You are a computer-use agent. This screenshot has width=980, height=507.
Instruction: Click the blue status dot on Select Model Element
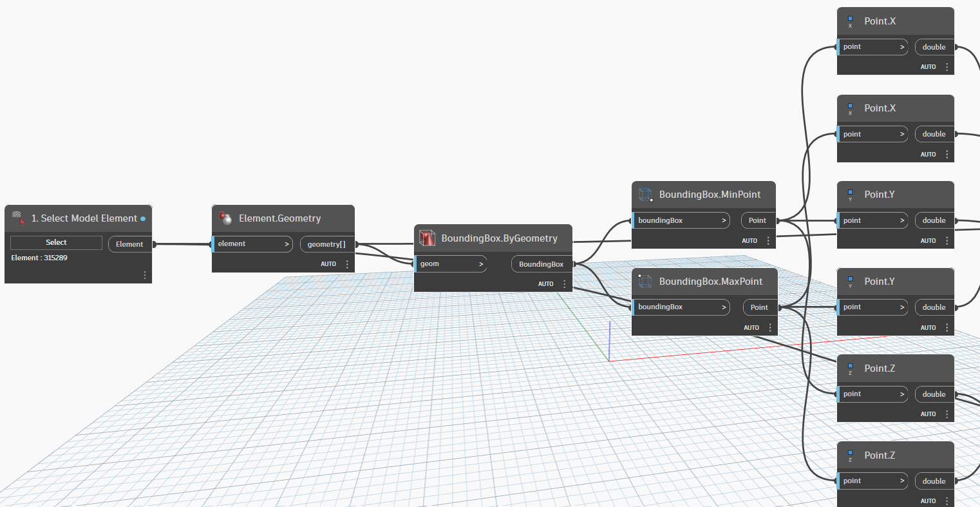click(143, 218)
